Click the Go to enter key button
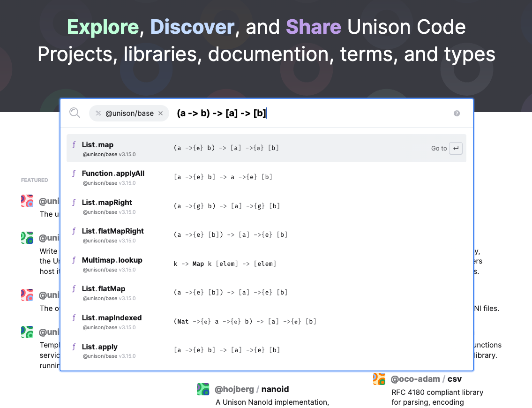The height and width of the screenshot is (408, 532). 456,148
